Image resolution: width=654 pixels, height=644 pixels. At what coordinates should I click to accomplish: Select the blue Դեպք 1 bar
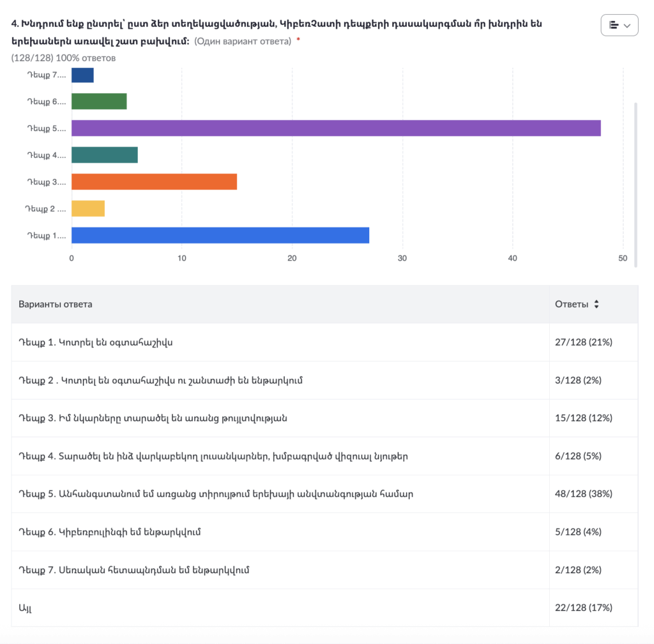pyautogui.click(x=220, y=235)
